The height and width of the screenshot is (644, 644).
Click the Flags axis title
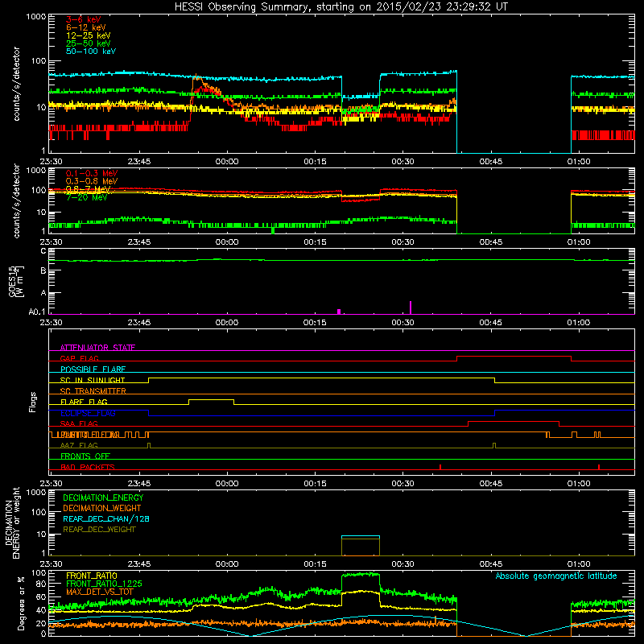pyautogui.click(x=33, y=402)
